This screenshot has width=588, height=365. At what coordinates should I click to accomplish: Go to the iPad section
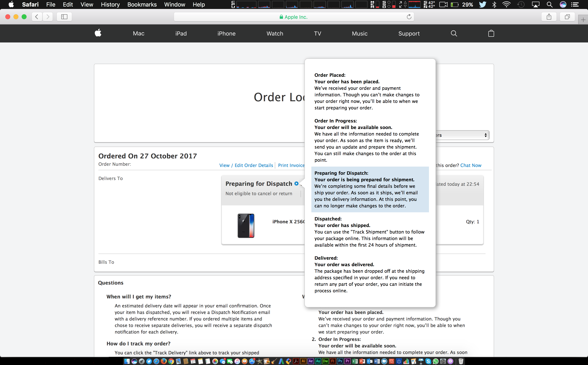point(181,33)
